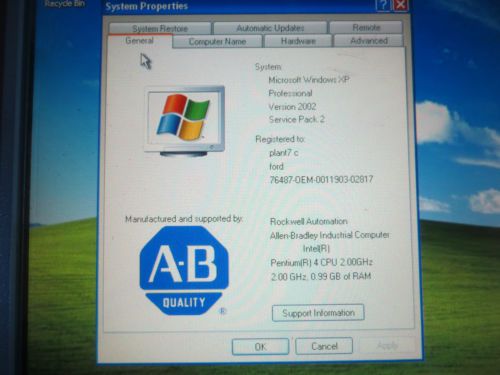Click the Windows XP logo monitor image
Screen dimensions: 500x375
(184, 121)
